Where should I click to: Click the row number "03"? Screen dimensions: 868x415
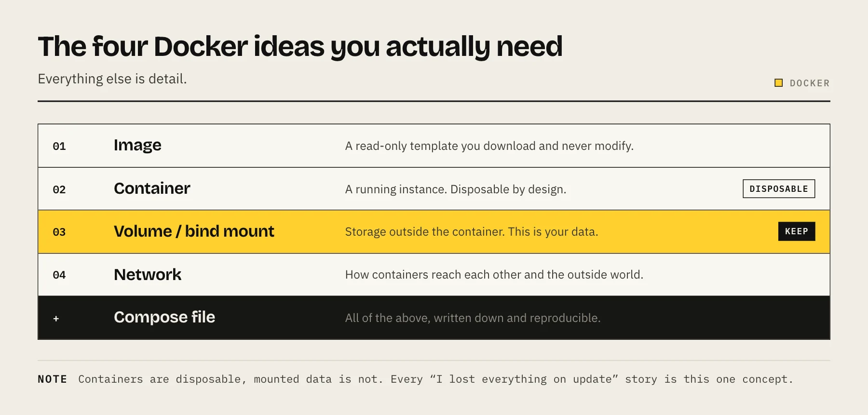point(59,232)
